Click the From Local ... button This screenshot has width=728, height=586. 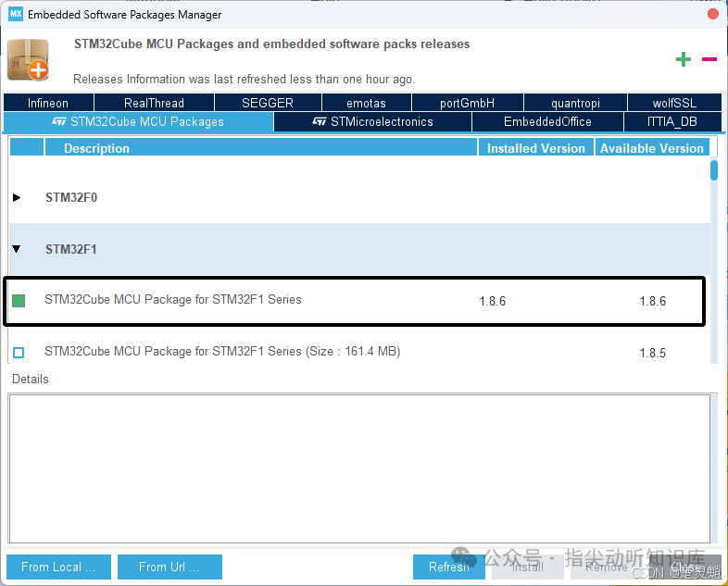point(58,567)
